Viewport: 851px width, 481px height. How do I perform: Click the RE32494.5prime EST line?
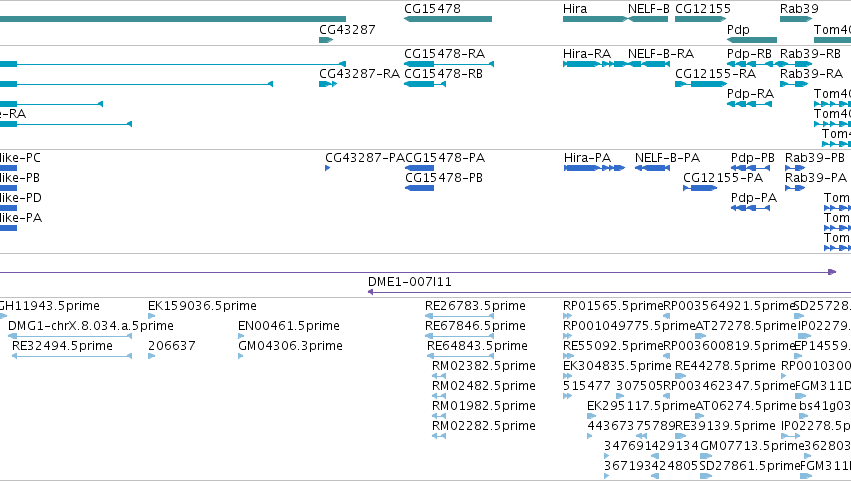click(x=72, y=356)
